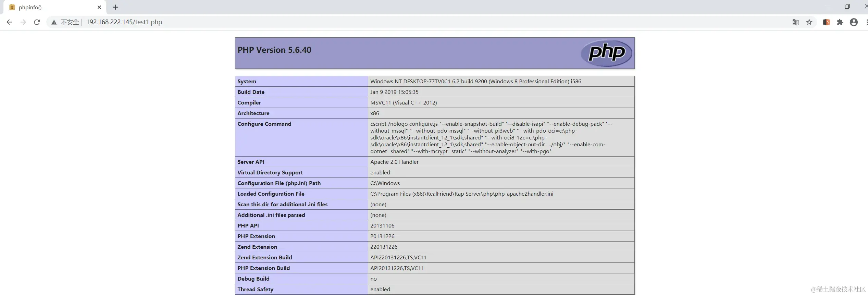The height and width of the screenshot is (295, 868).
Task: Click the phpinfo() tab favicon
Action: click(12, 7)
